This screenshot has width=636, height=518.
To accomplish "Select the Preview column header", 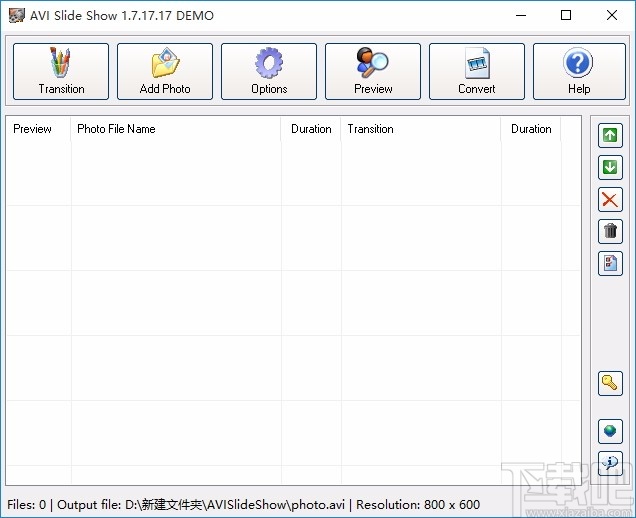I will 38,129.
